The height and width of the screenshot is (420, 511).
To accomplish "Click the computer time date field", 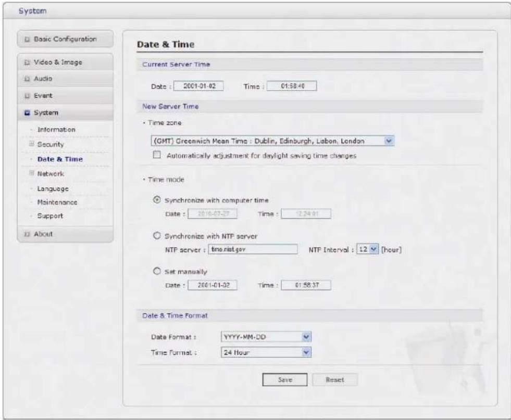I will (213, 214).
